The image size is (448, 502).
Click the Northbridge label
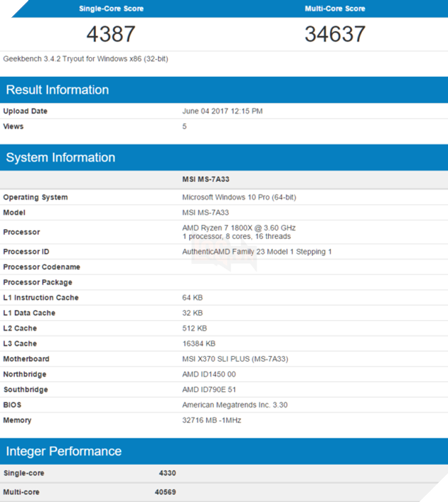[25, 374]
